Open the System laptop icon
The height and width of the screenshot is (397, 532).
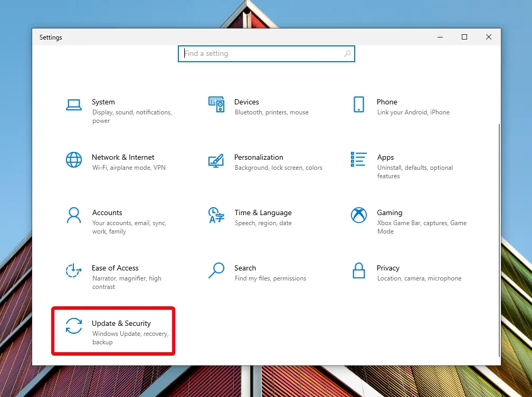74,105
